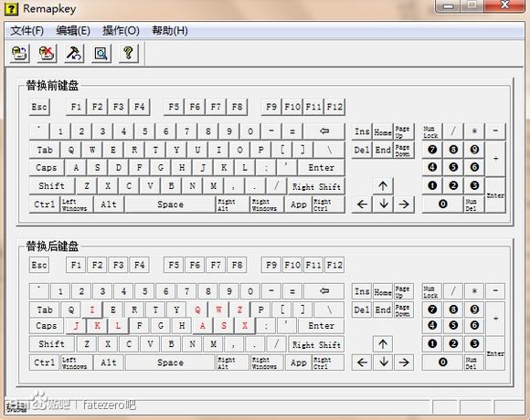This screenshot has width=530, height=420.
Task: Click numpad 3 in the upper keyboard
Action: click(x=474, y=185)
